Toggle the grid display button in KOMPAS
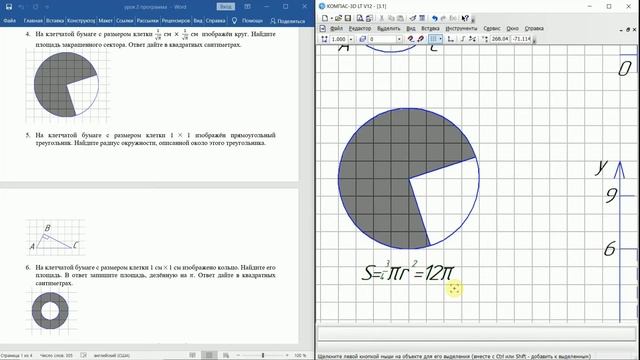Viewport: 640px width, 360px height. coord(433,39)
